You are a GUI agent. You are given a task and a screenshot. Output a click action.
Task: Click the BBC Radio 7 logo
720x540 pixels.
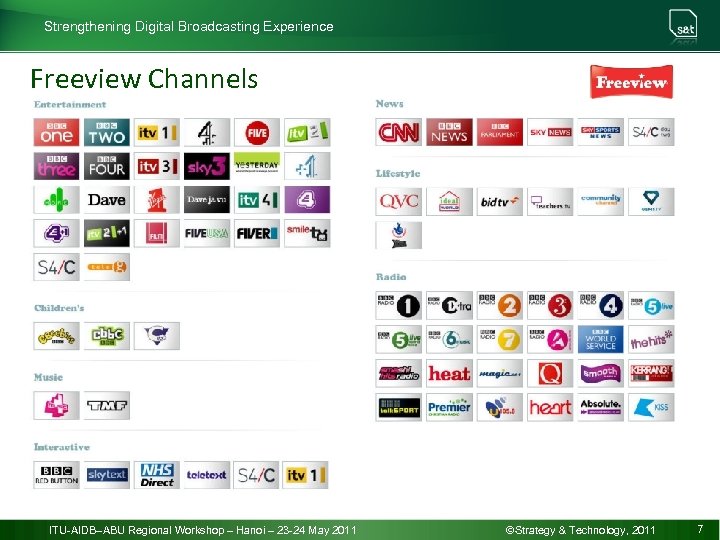pyautogui.click(x=500, y=339)
